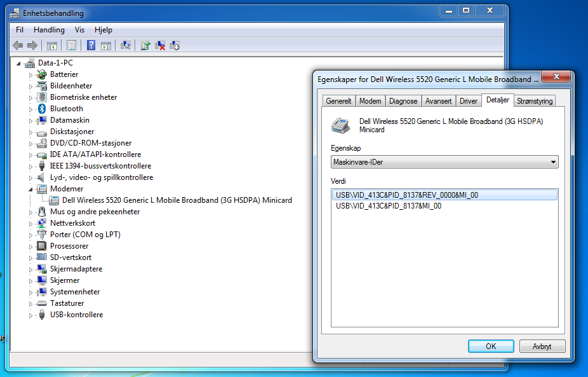Switch to the Avansert tab
Screen dimensions: 588x377
click(x=438, y=101)
